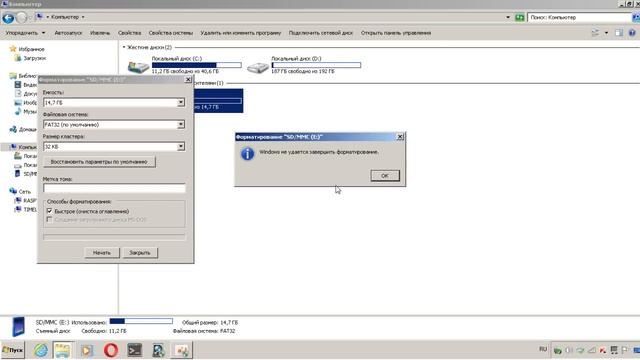640x360 pixels.
Task: Close the formatting error message box
Action: (400, 137)
